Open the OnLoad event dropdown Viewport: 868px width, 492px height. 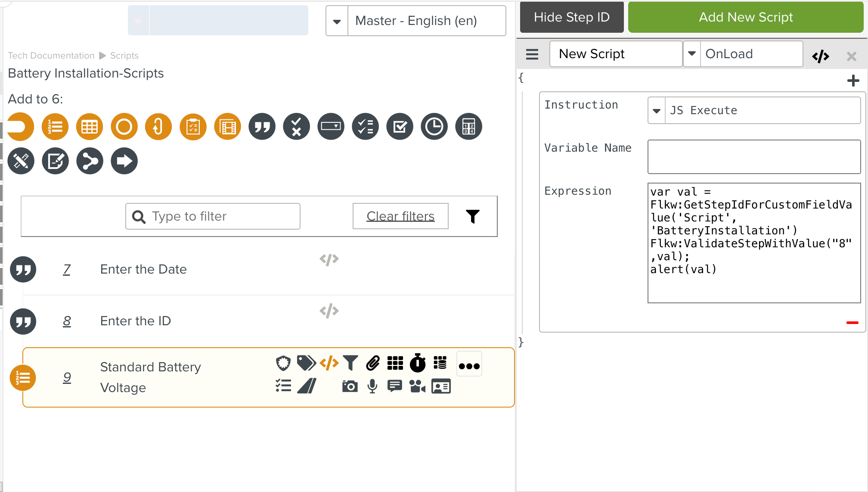(x=692, y=54)
